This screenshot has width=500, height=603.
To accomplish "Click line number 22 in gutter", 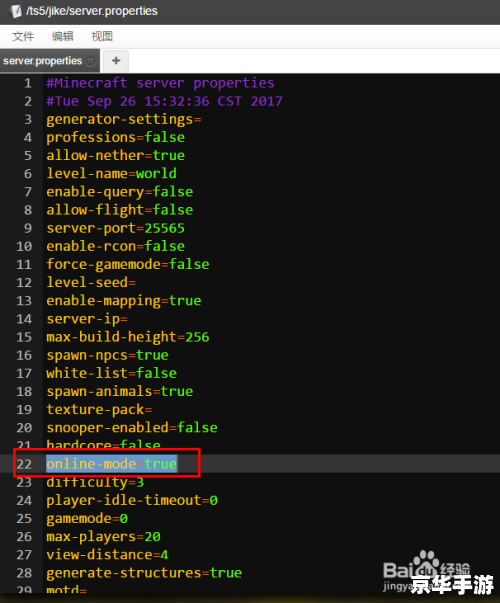I will click(24, 464).
